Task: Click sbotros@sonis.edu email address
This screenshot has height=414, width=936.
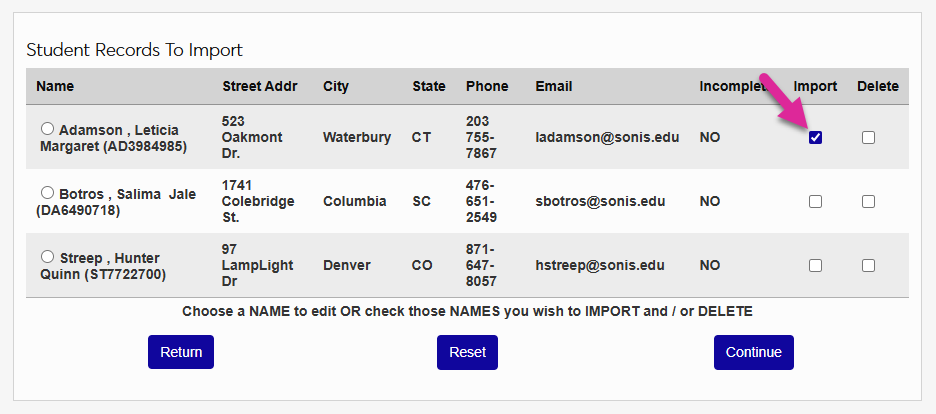Action: (x=600, y=201)
